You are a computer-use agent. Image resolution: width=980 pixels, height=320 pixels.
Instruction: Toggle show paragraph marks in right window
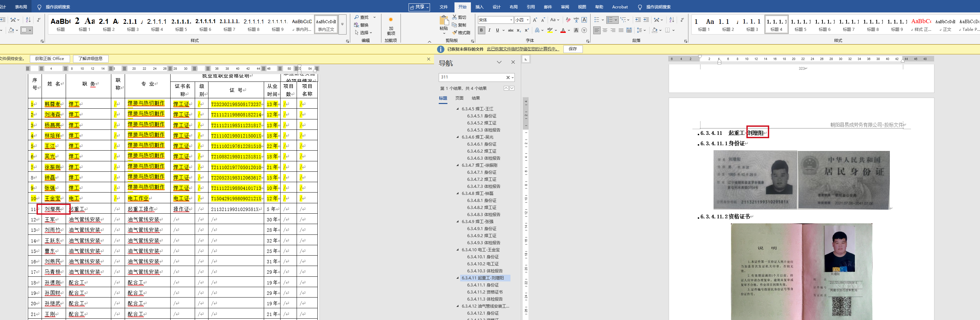[x=682, y=20]
